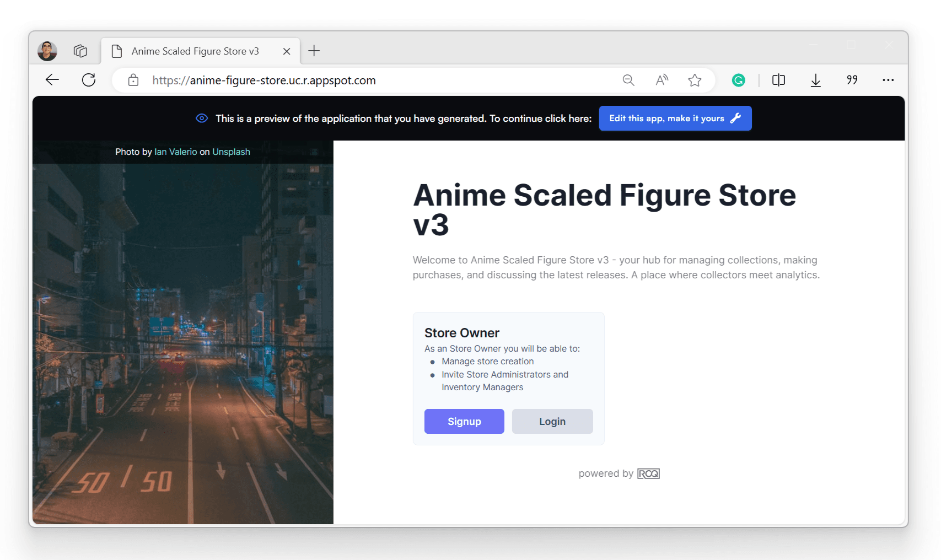Toggle split screen view icon
941x560 pixels.
pos(778,80)
